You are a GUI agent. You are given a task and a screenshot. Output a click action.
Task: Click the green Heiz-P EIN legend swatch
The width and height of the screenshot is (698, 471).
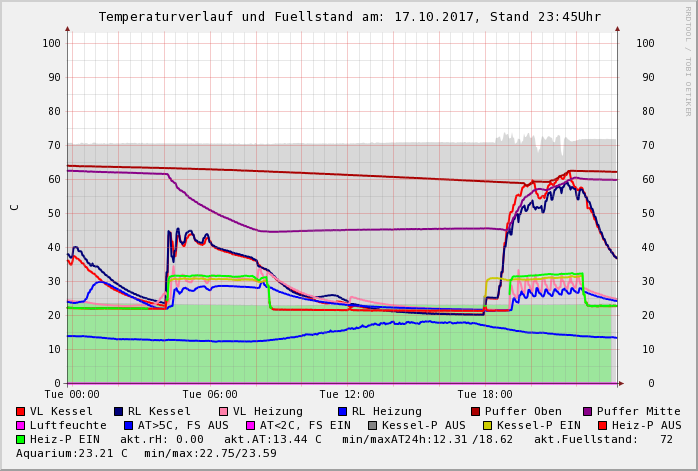point(21,439)
